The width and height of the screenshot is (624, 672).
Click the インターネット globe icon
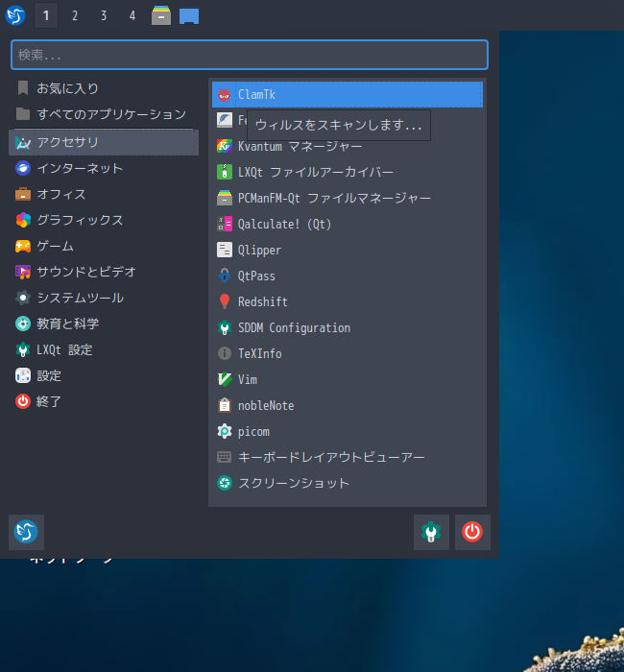coord(23,168)
